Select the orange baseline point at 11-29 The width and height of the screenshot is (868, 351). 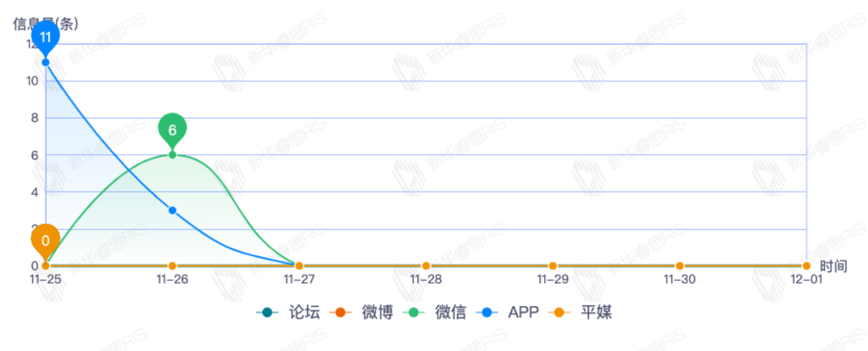(x=553, y=266)
